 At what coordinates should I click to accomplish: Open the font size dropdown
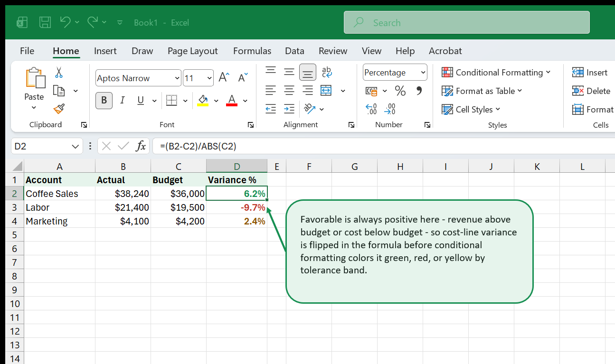209,78
